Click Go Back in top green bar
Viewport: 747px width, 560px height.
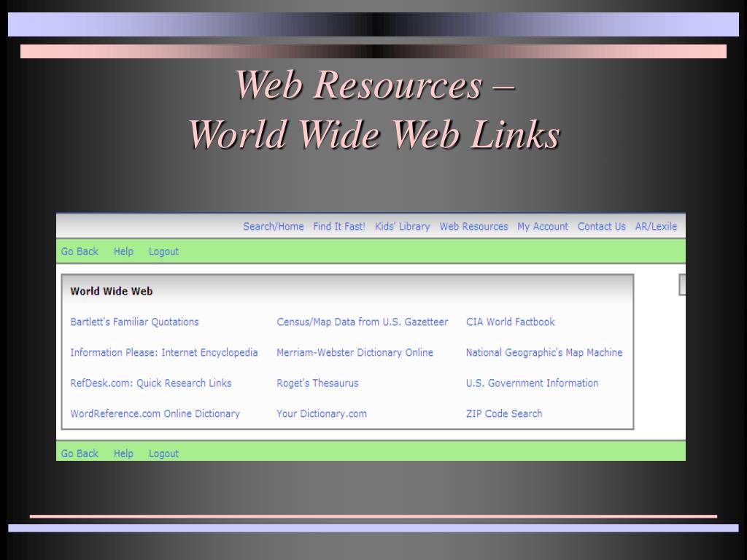80,252
